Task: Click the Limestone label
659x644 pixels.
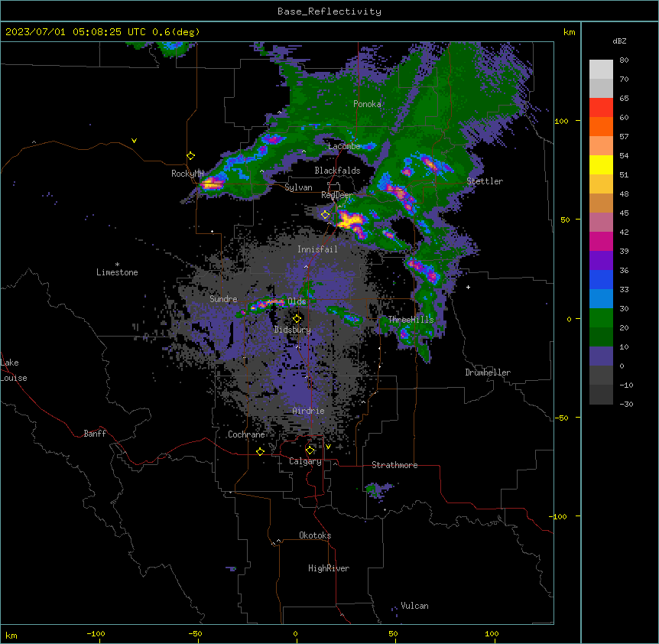Action: click(x=117, y=272)
